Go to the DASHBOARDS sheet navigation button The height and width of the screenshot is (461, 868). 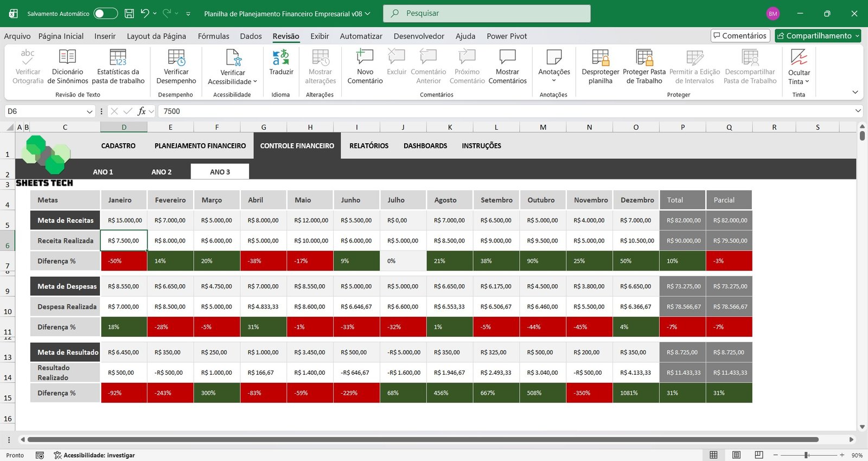click(425, 146)
